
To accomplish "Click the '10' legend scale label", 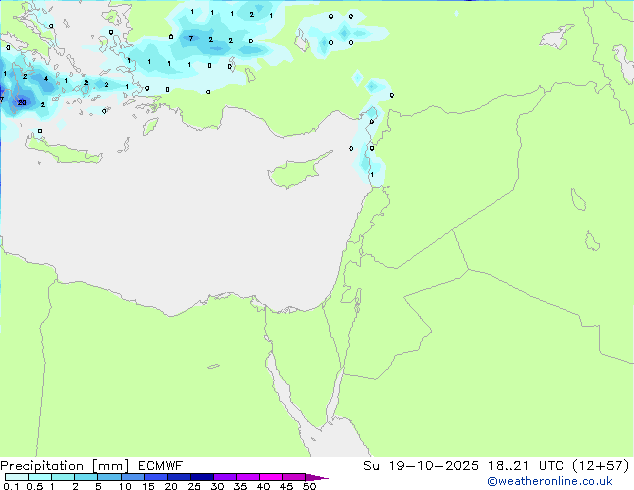I will [125, 486].
